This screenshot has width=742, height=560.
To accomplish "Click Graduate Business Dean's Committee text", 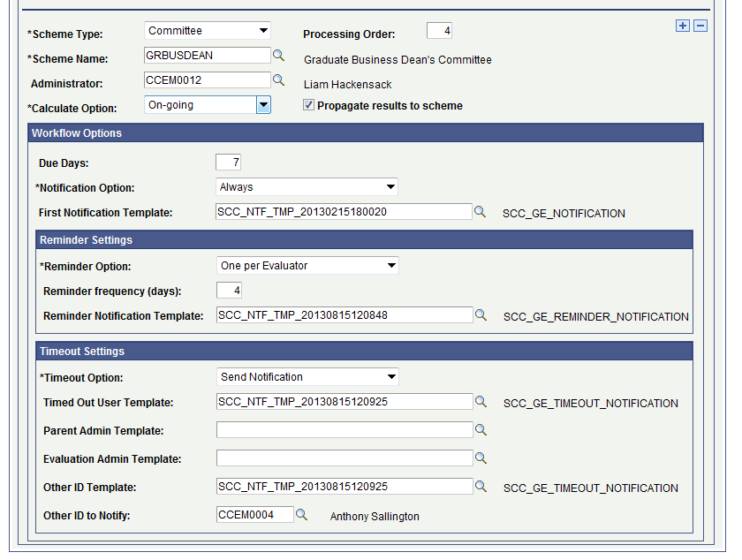I will click(x=397, y=60).
